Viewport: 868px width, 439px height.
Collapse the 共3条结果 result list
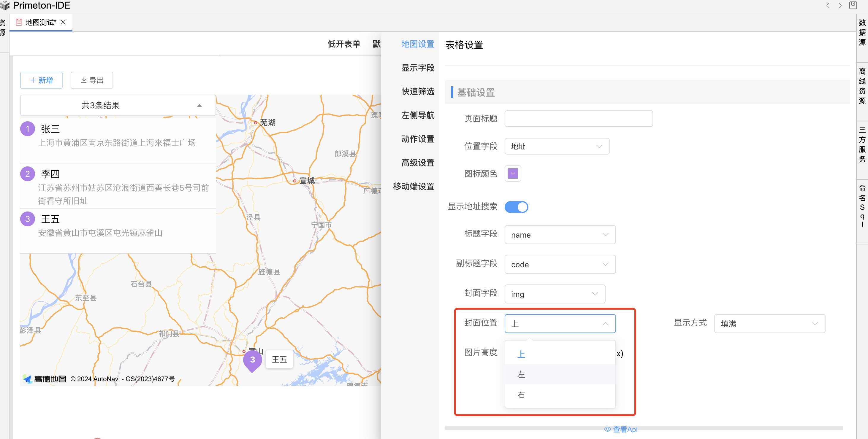pyautogui.click(x=199, y=105)
